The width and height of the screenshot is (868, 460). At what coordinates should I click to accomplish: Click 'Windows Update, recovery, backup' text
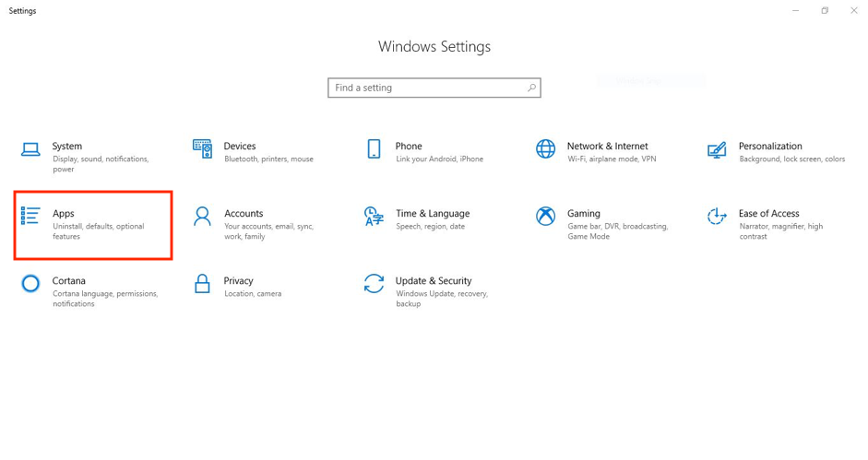442,299
